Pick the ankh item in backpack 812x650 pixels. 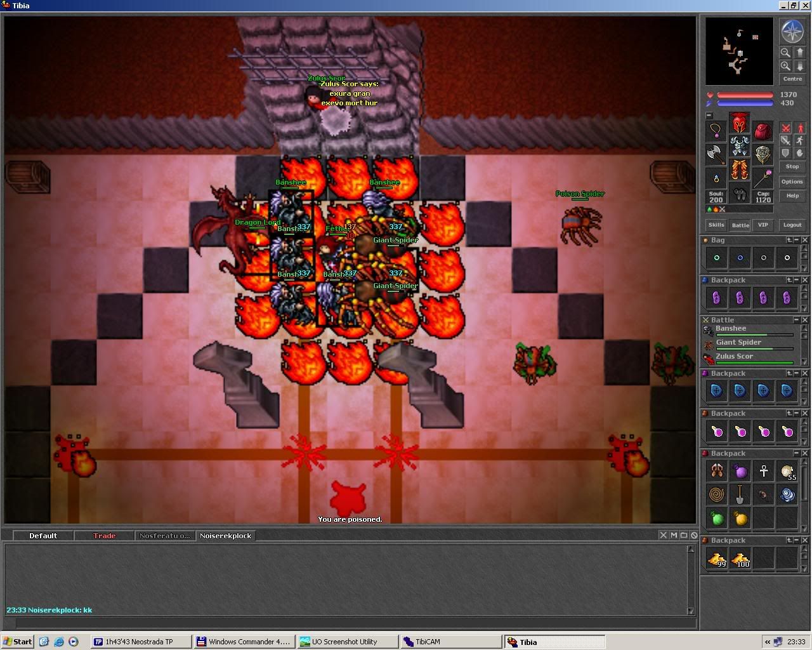(x=764, y=472)
